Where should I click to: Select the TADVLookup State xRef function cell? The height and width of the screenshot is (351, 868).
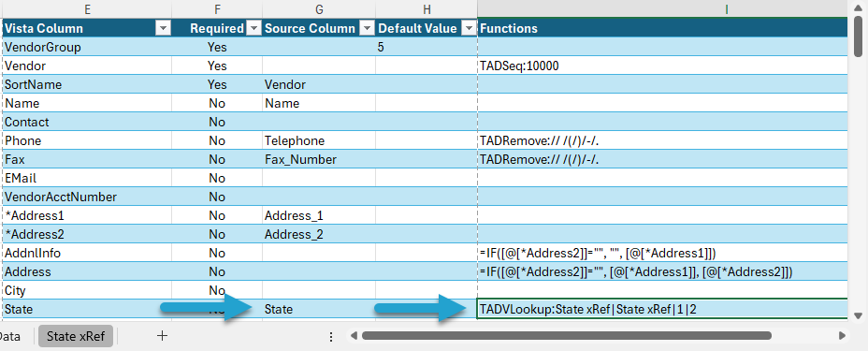pyautogui.click(x=662, y=309)
